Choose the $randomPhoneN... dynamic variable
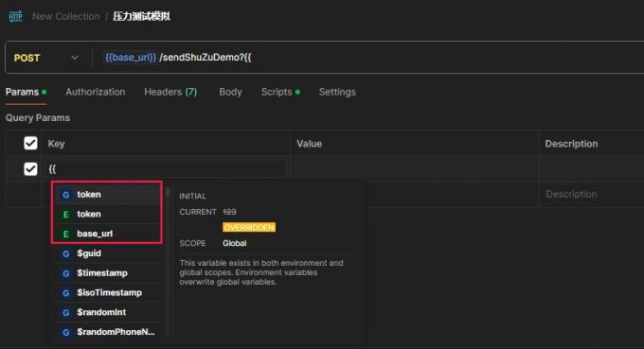Viewport: 644px width, 349px height. (108, 332)
